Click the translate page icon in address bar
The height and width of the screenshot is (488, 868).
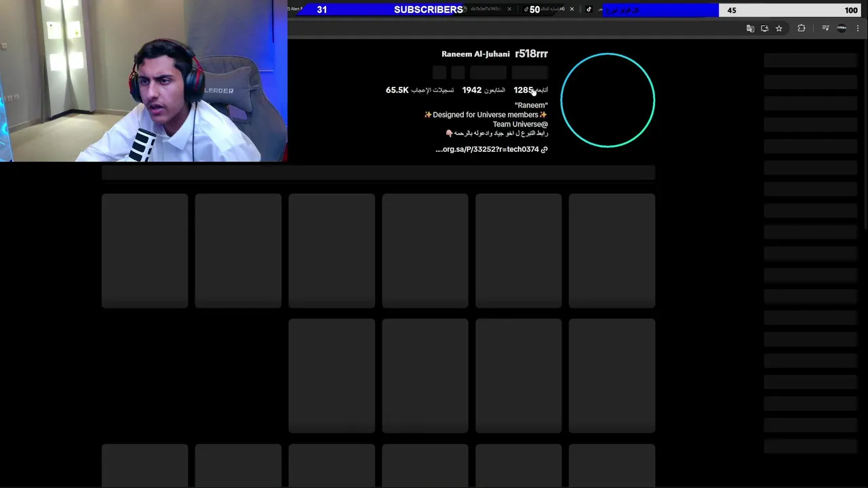click(750, 28)
